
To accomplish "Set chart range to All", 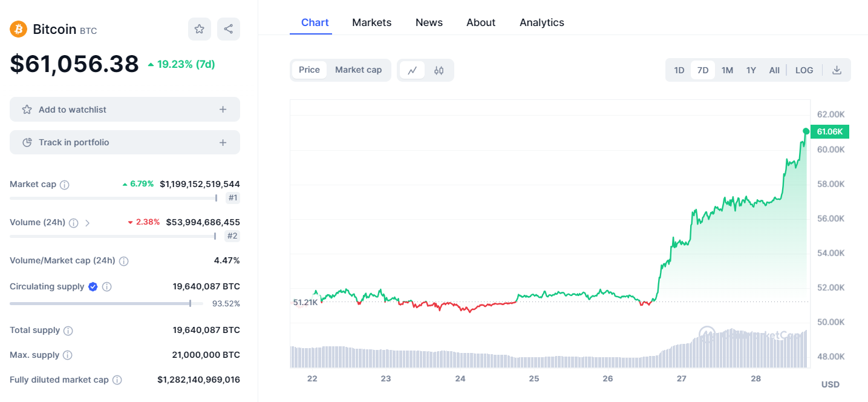I will [774, 70].
